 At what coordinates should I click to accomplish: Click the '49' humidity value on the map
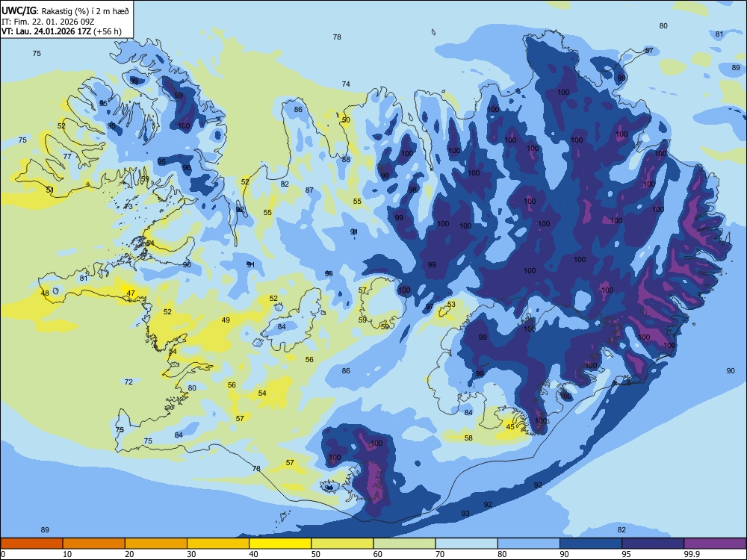click(226, 320)
